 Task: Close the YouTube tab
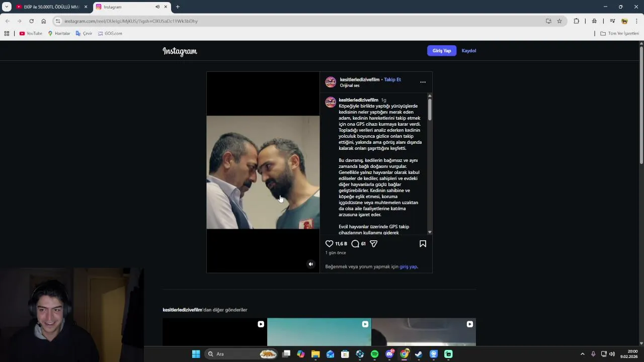(86, 7)
